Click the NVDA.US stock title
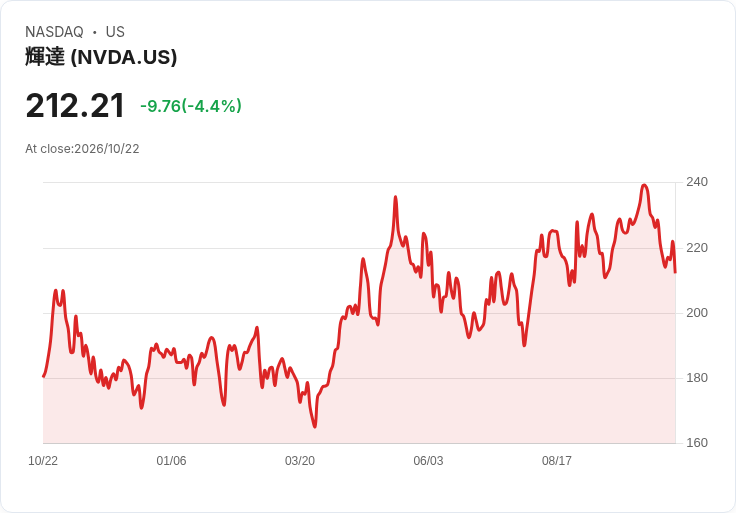This screenshot has width=736, height=513. [101, 57]
